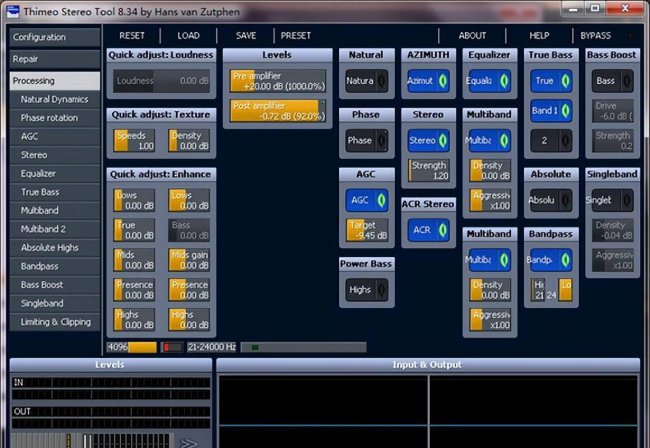650x448 pixels.
Task: Toggle the Bandpass switch
Action: [551, 260]
